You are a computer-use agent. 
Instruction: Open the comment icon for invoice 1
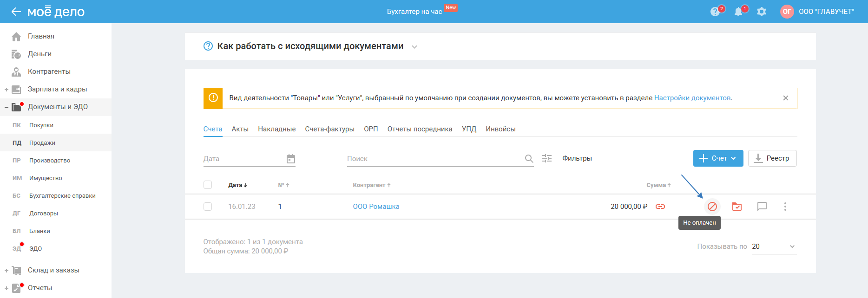762,207
